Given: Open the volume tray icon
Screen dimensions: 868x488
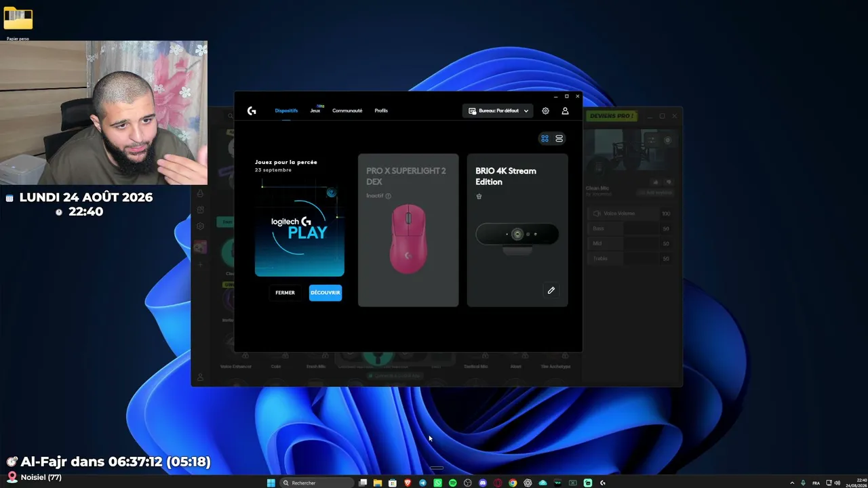Looking at the screenshot, I should point(837,483).
